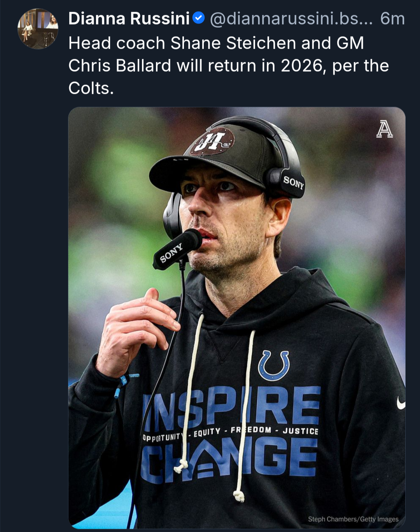The width and height of the screenshot is (420, 532).
Task: Click "Chris Ballard" in the post text
Action: (x=120, y=65)
